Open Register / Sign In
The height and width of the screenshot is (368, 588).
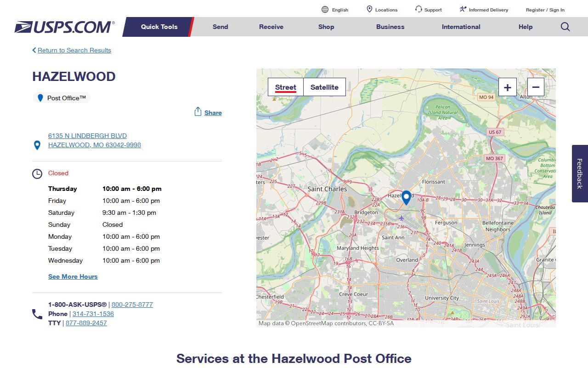click(x=545, y=10)
